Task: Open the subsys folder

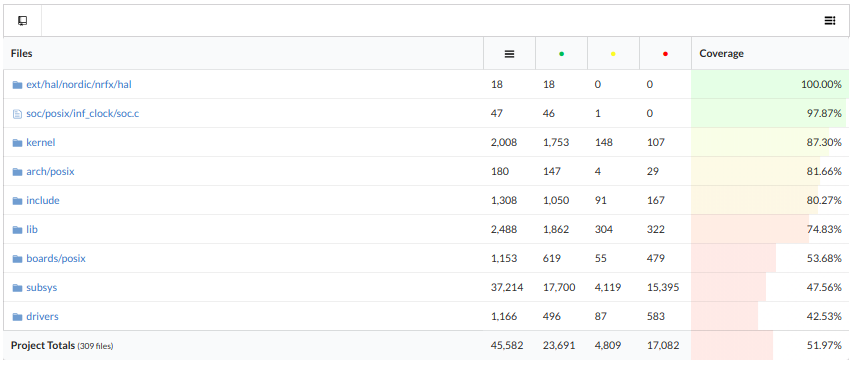Action: [41, 287]
